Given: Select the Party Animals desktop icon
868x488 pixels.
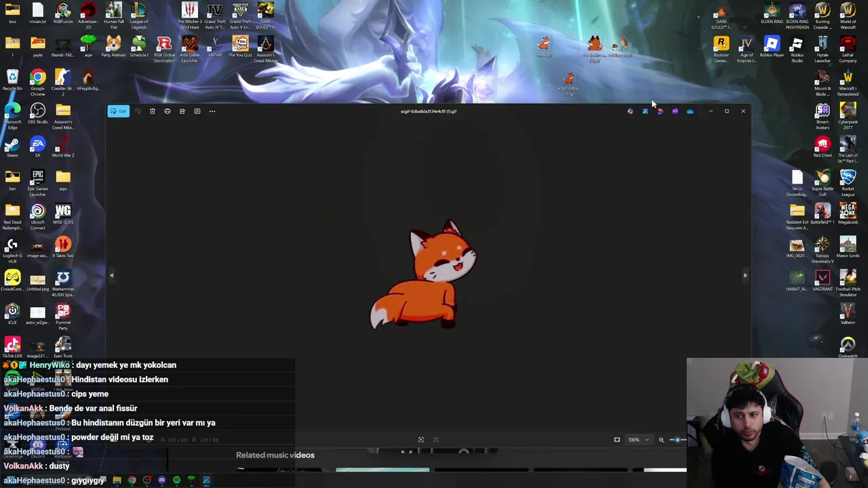Looking at the screenshot, I should [113, 47].
